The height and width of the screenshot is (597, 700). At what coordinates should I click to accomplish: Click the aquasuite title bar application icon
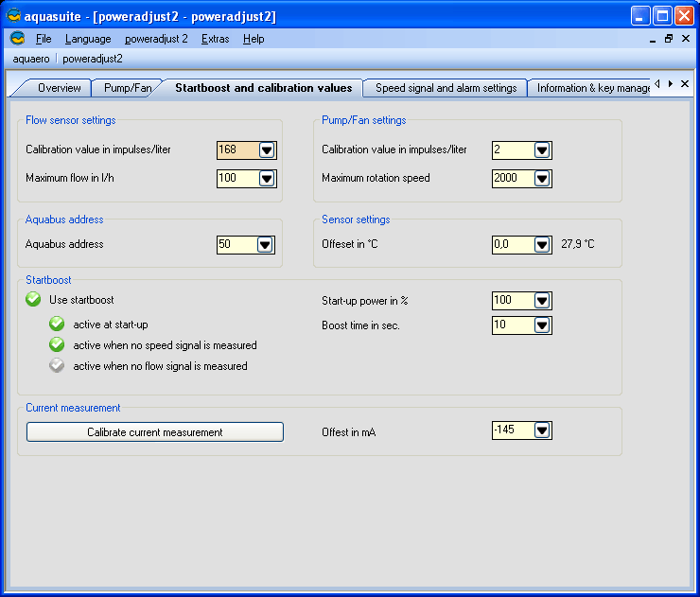(13, 15)
